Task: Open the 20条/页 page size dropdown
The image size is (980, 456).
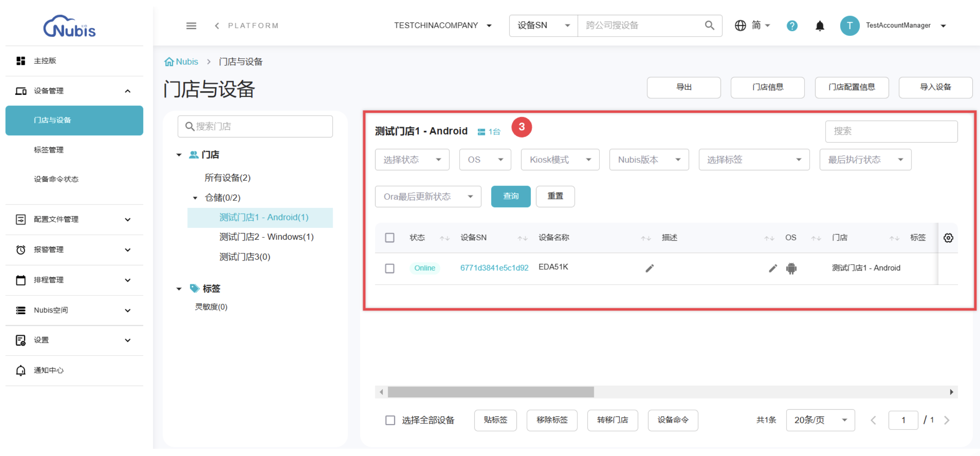Action: tap(820, 420)
